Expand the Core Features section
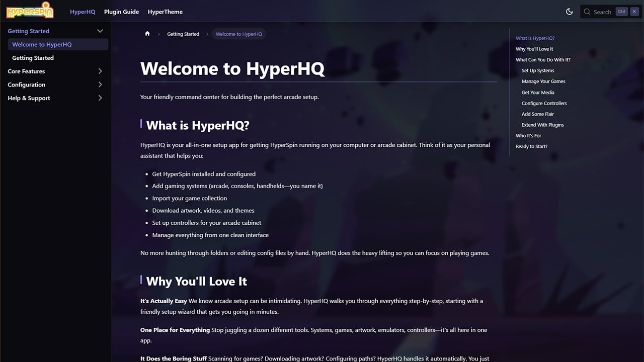Viewport: 644px width, 362px height. pos(100,71)
